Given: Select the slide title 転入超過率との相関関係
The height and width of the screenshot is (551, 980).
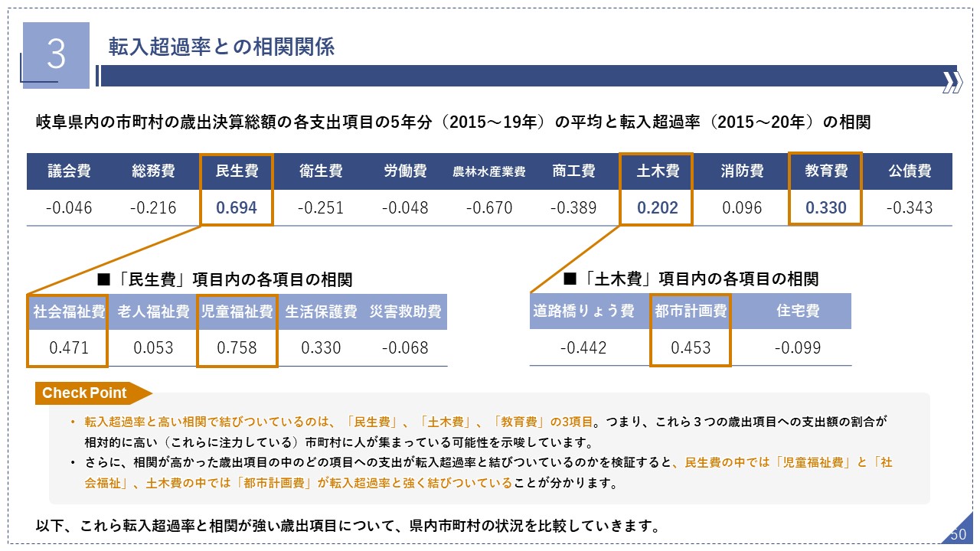Looking at the screenshot, I should 221,47.
